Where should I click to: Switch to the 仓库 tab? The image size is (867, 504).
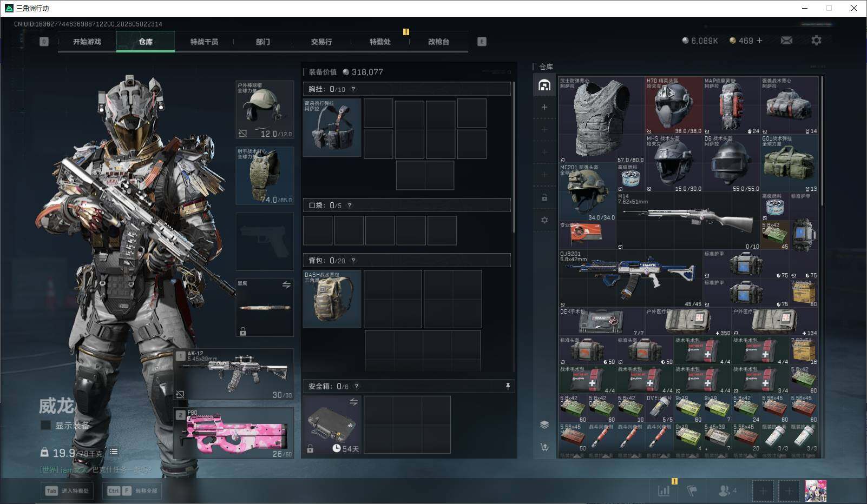146,42
